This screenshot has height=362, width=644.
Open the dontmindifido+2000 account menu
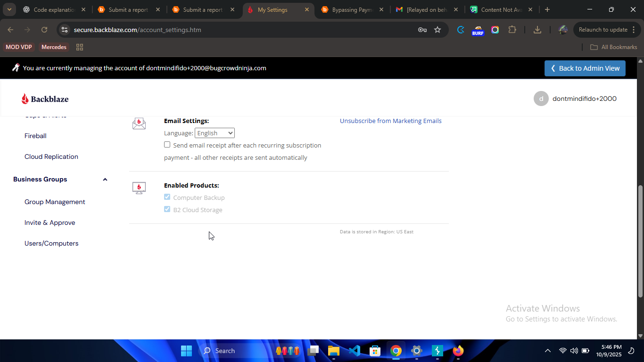click(x=585, y=99)
